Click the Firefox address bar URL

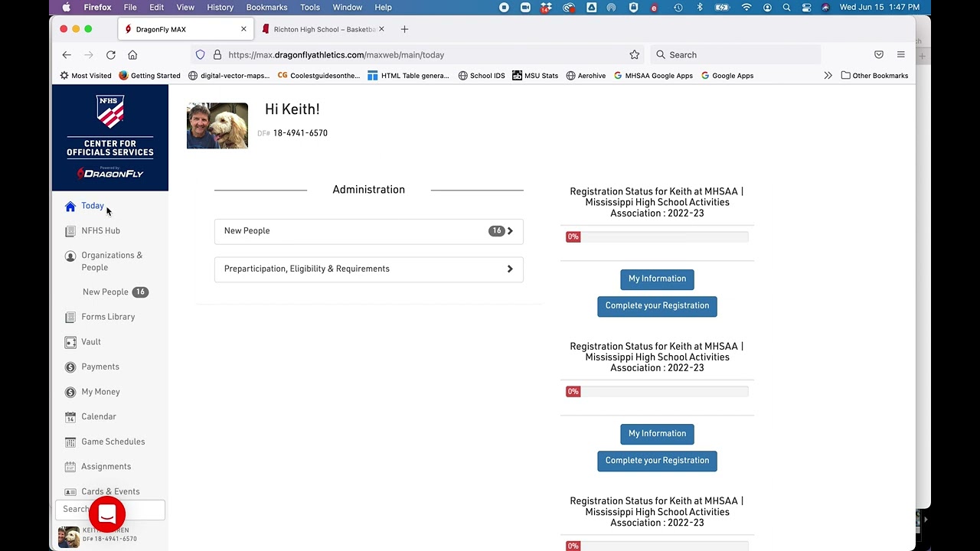336,55
